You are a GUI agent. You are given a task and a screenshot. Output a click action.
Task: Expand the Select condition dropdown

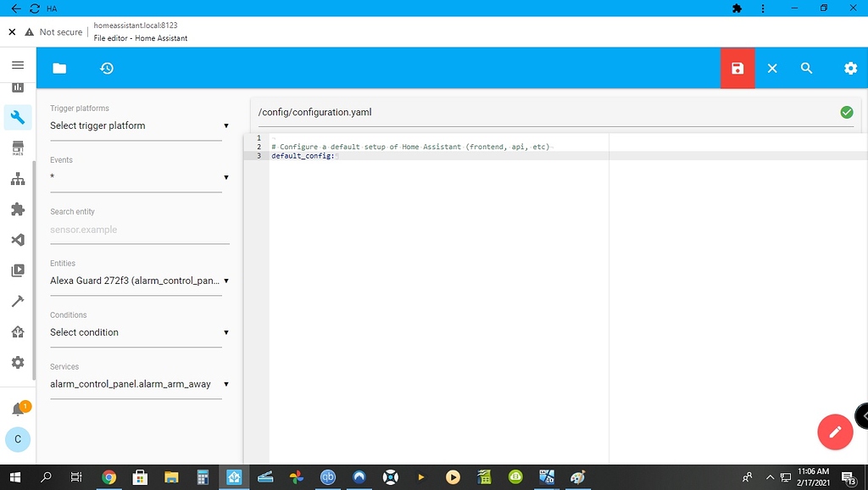coord(138,332)
